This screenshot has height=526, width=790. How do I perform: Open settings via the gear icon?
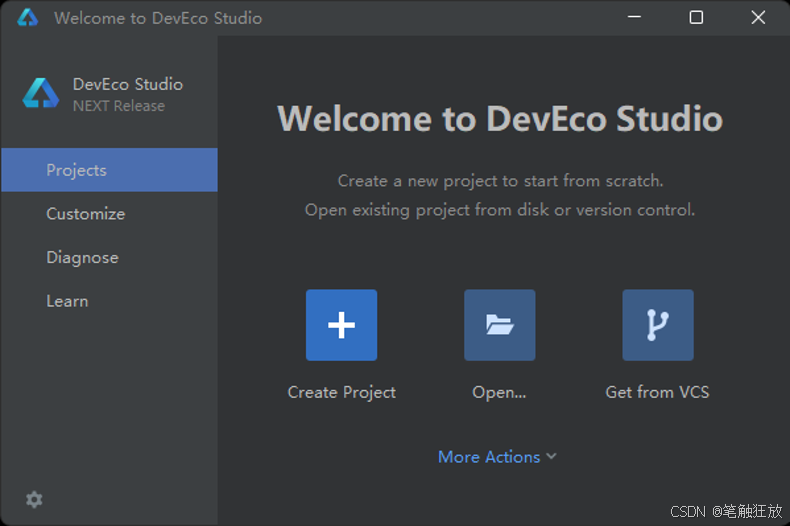[34, 500]
